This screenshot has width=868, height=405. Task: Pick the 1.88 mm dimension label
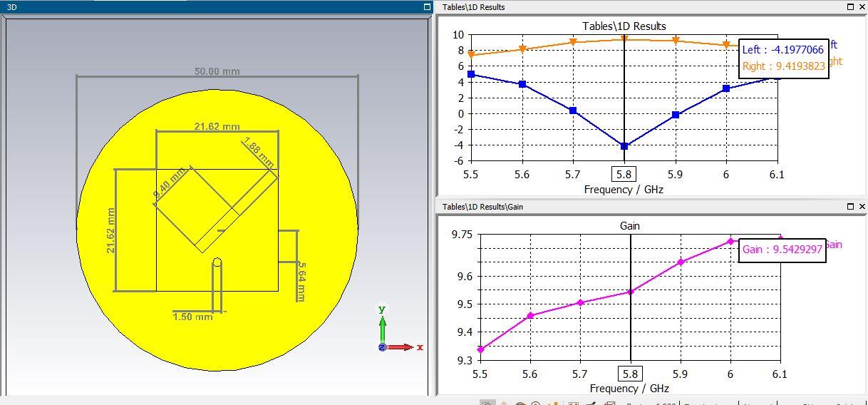click(x=259, y=153)
